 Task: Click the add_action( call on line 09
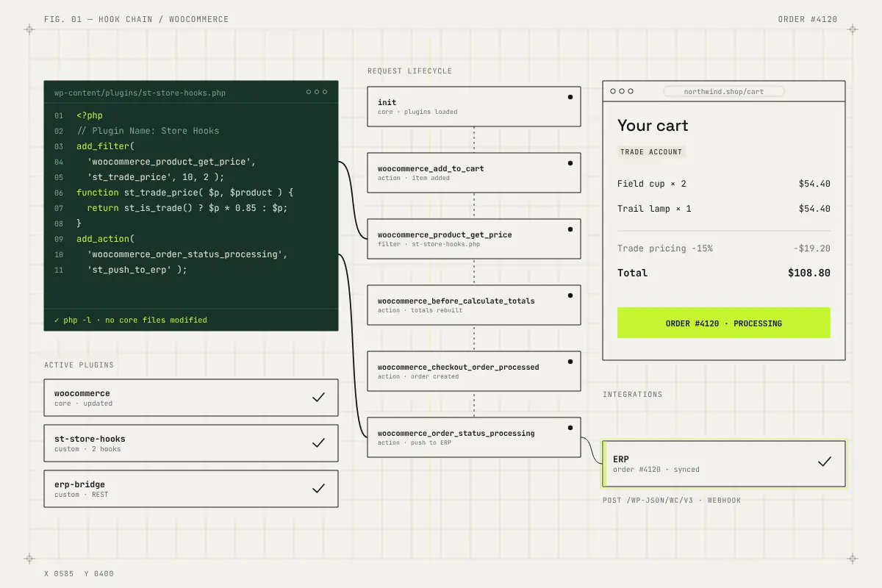(x=105, y=239)
